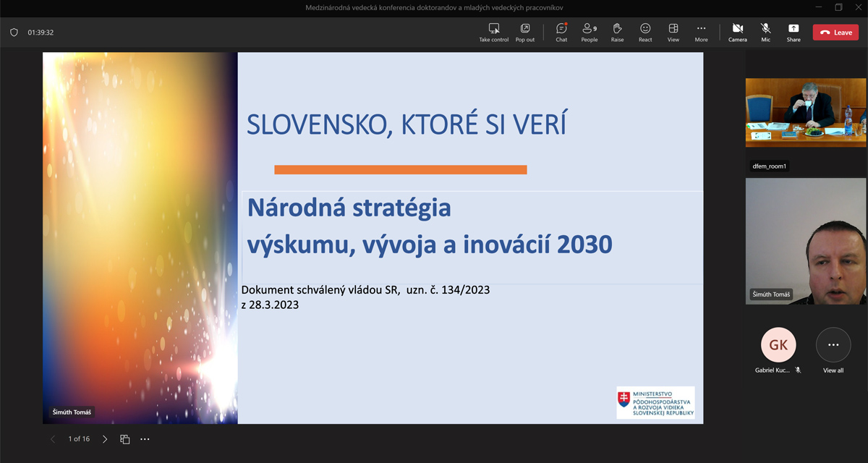Go to the next slide
This screenshot has height=463, width=868.
pos(105,439)
